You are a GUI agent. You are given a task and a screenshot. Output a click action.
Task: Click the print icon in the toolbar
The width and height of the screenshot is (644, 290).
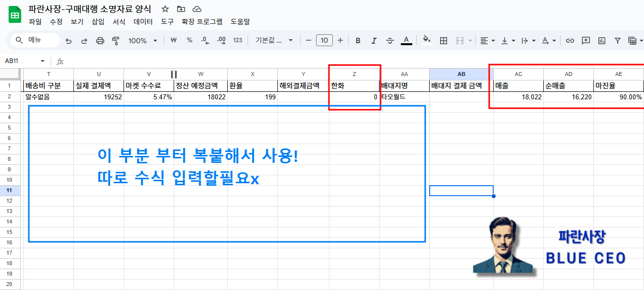(x=99, y=41)
